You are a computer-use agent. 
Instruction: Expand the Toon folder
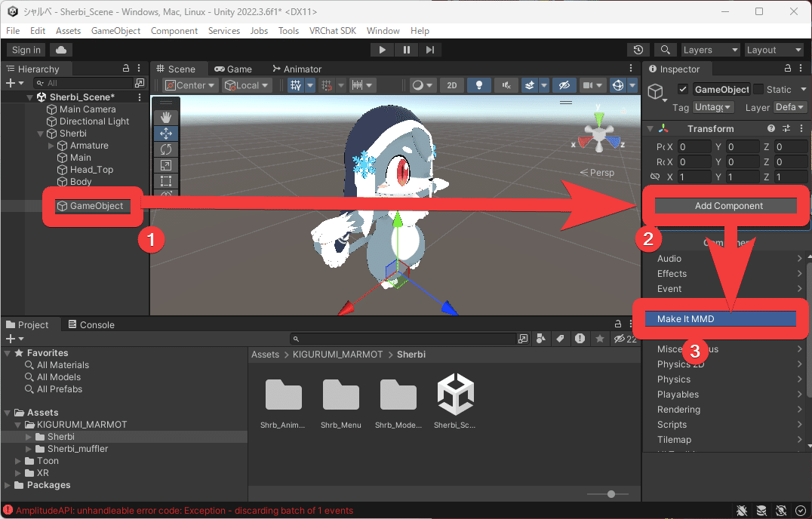18,460
